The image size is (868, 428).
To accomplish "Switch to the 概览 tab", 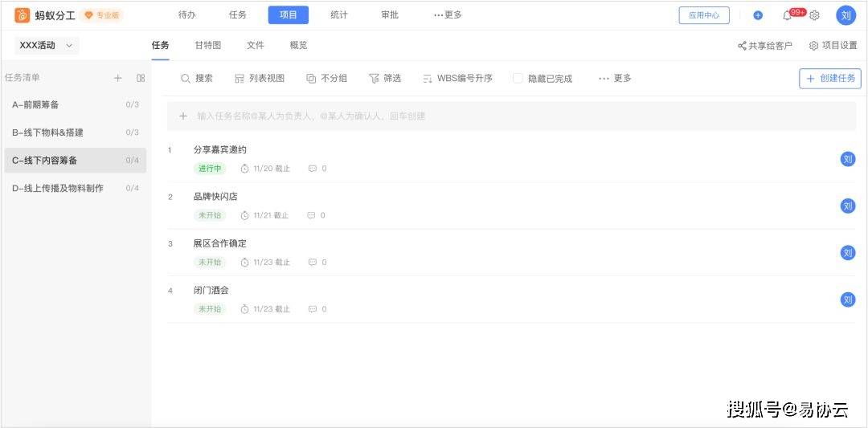I will (298, 46).
